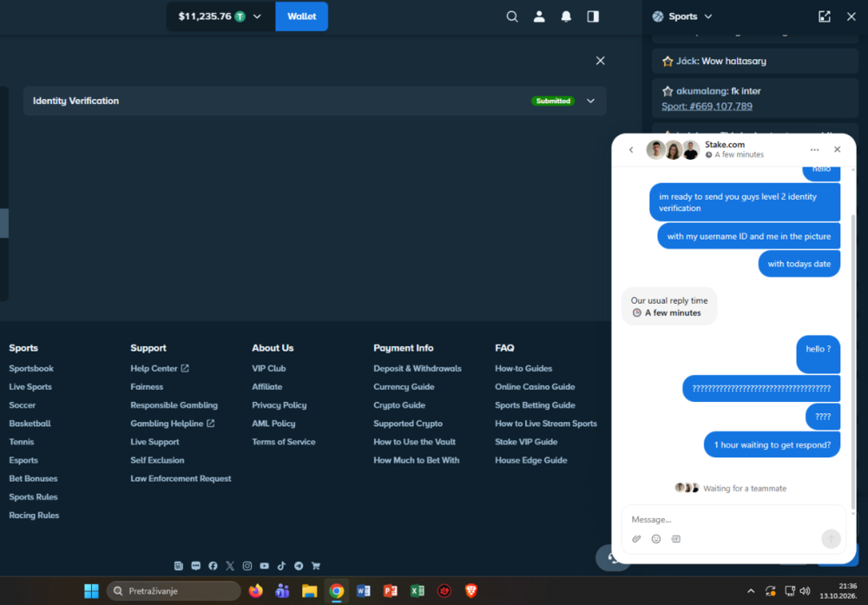Open the Sport: #669,107,789 bet link
868x605 pixels.
[x=707, y=106]
